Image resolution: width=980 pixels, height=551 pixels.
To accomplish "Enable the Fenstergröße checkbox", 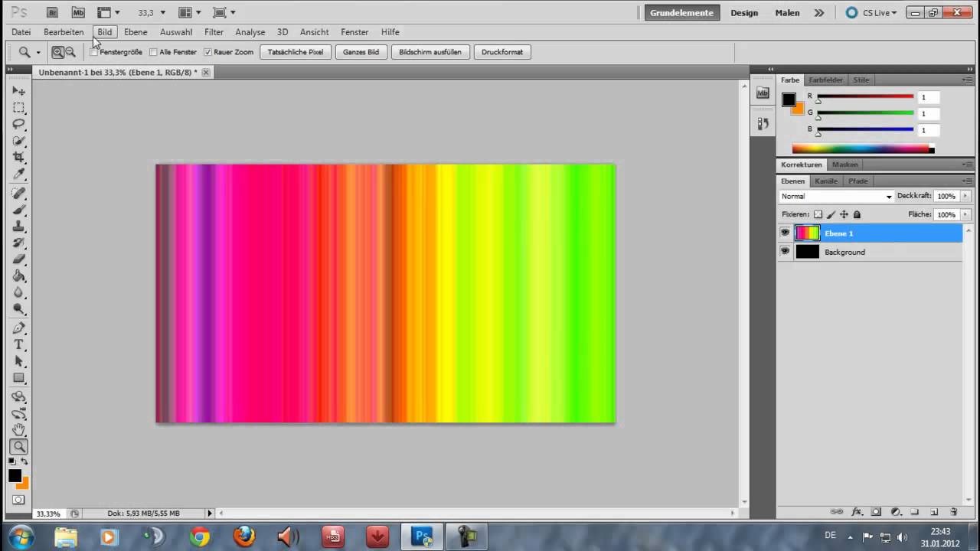I will [94, 52].
